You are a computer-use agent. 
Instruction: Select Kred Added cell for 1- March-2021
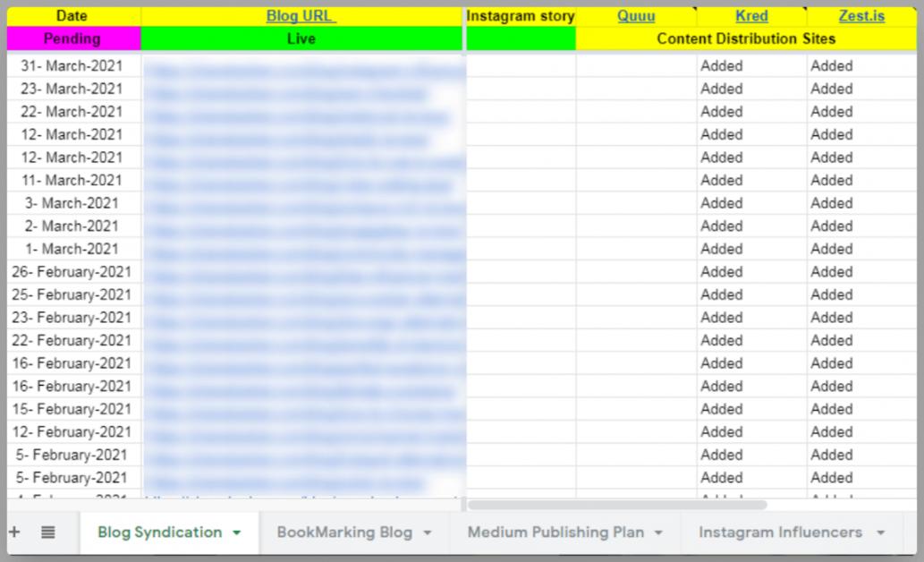752,249
